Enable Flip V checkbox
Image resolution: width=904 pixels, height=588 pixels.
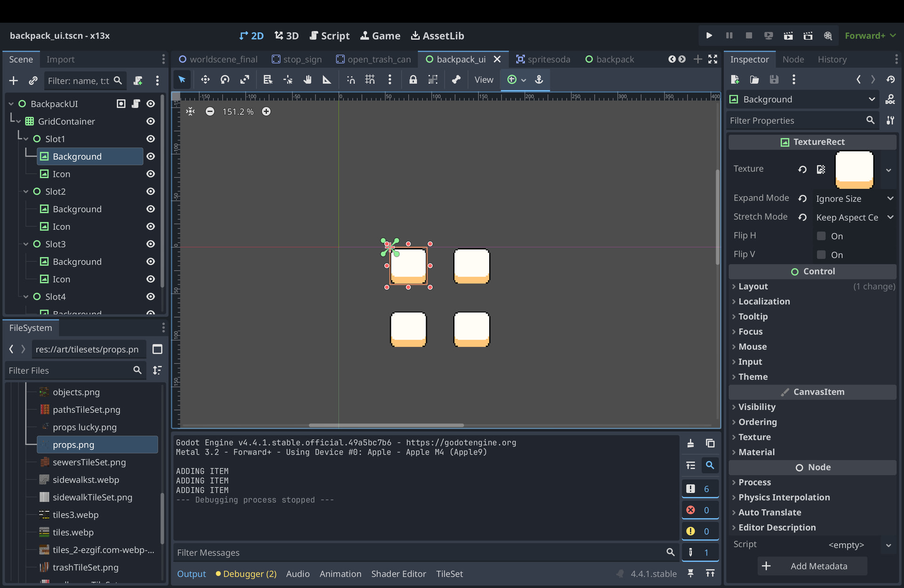pos(821,255)
